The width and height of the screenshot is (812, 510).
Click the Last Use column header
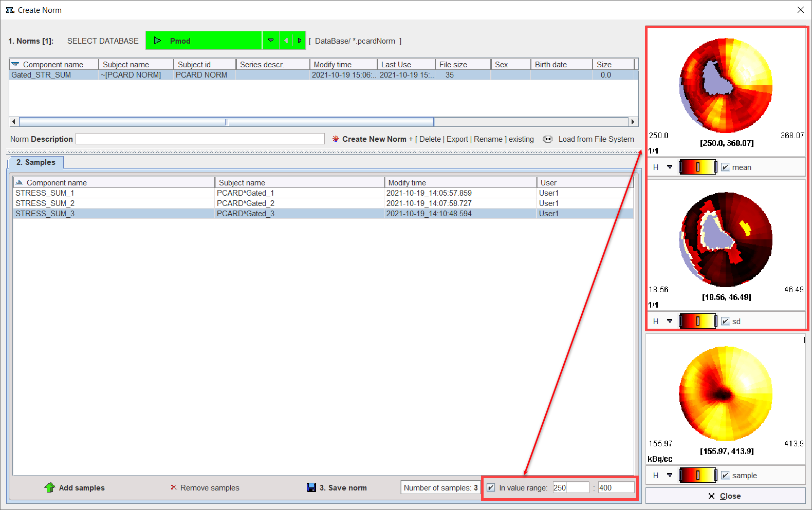[406, 64]
